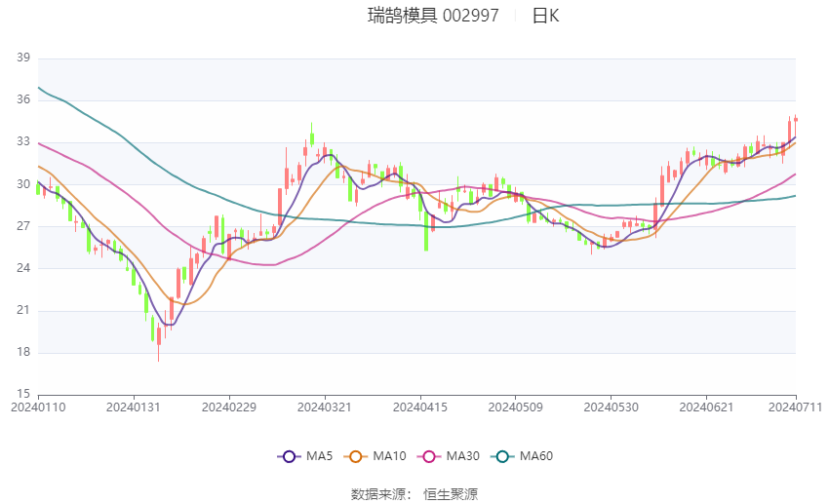Image resolution: width=829 pixels, height=504 pixels.
Task: Click the MA60 teal legend circle
Action: coord(502,456)
